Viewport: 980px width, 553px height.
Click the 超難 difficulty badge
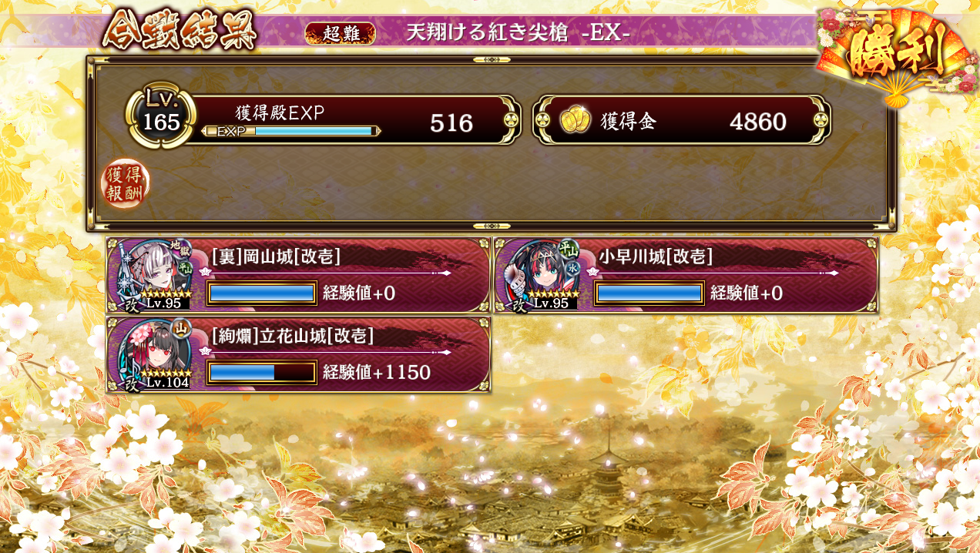(x=340, y=33)
